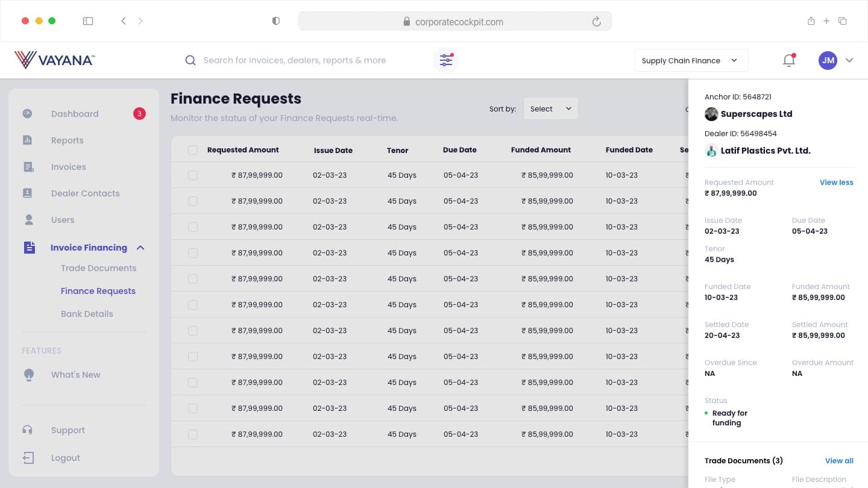
Task: Open What's New in the sidebar
Action: (76, 375)
